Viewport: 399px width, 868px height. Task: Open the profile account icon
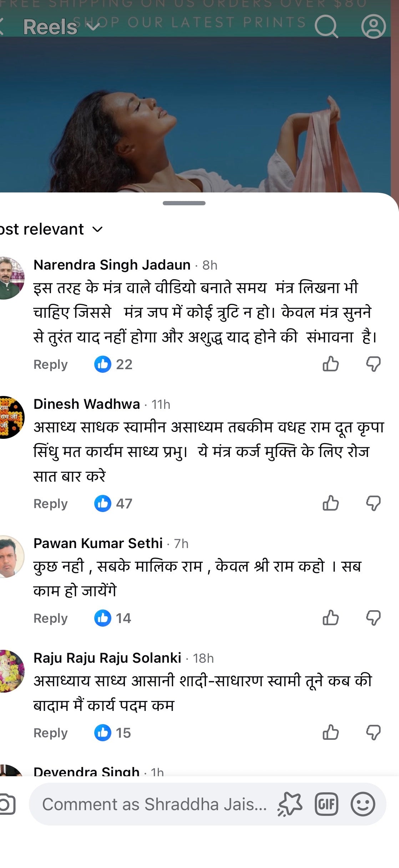tap(373, 26)
